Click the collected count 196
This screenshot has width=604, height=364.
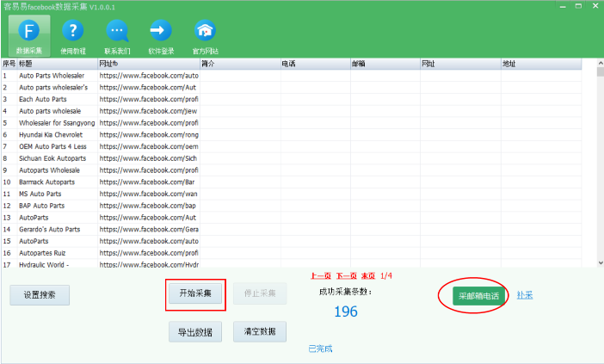point(346,312)
